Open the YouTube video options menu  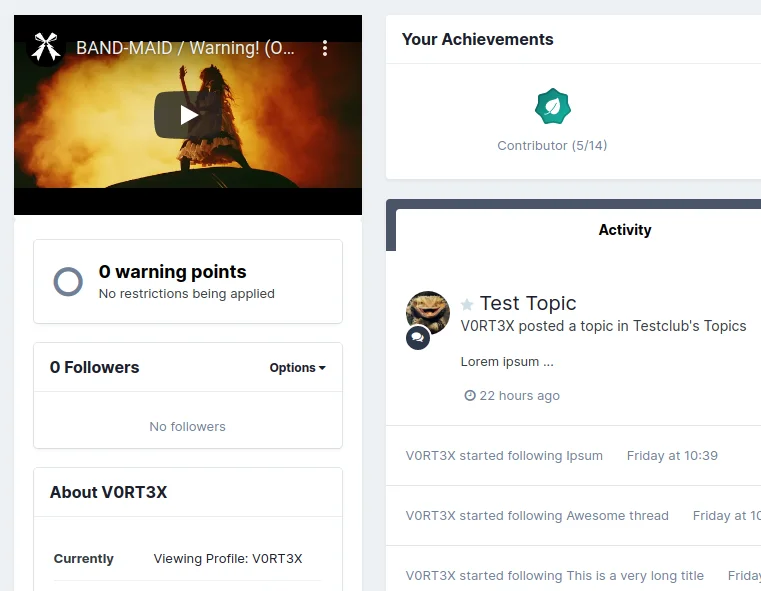[325, 48]
